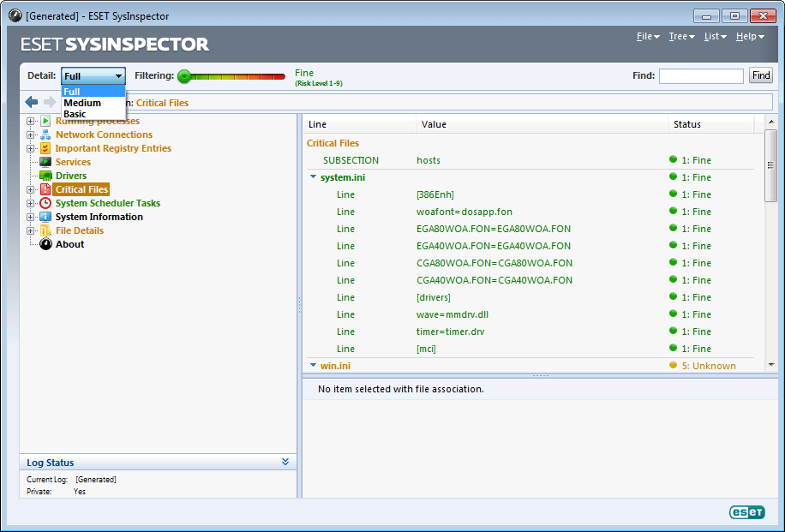Open the File menu
785x532 pixels.
coord(648,37)
